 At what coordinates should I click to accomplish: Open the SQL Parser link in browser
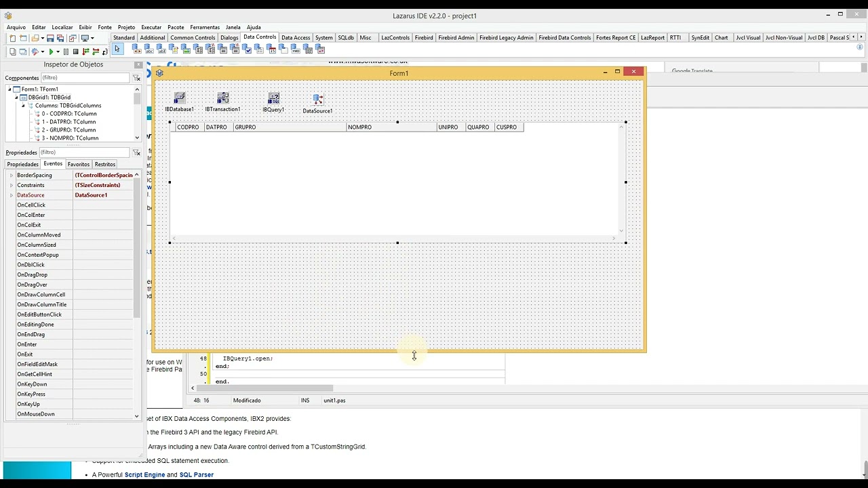[x=197, y=475]
